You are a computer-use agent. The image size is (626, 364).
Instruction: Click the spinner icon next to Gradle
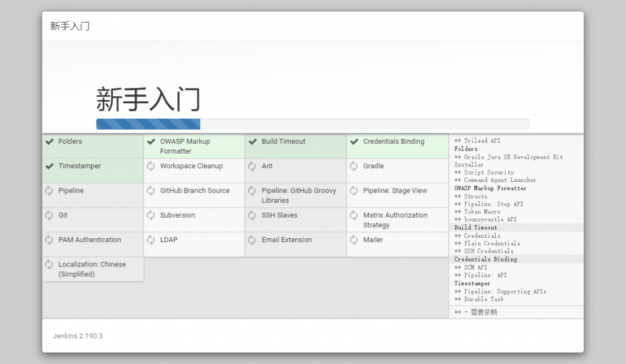coord(353,166)
